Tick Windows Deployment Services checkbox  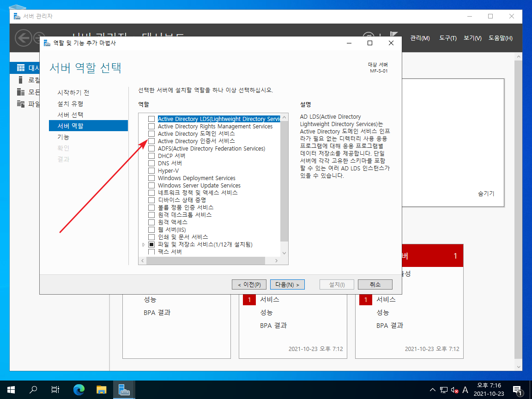(151, 178)
